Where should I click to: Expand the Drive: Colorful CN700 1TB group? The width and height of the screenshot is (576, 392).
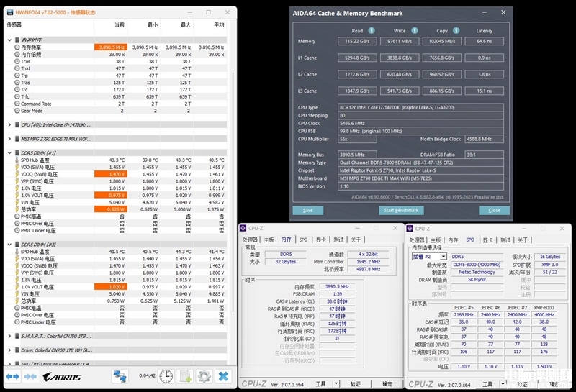tap(9, 350)
